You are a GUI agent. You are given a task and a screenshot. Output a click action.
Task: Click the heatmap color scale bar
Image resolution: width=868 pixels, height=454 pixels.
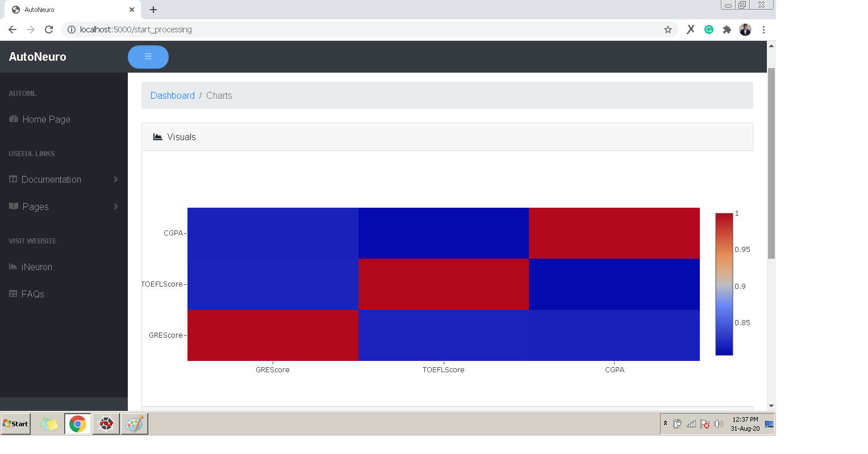724,284
